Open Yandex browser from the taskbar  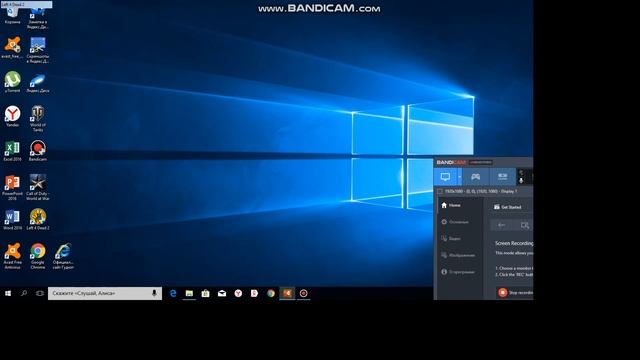coord(238,293)
